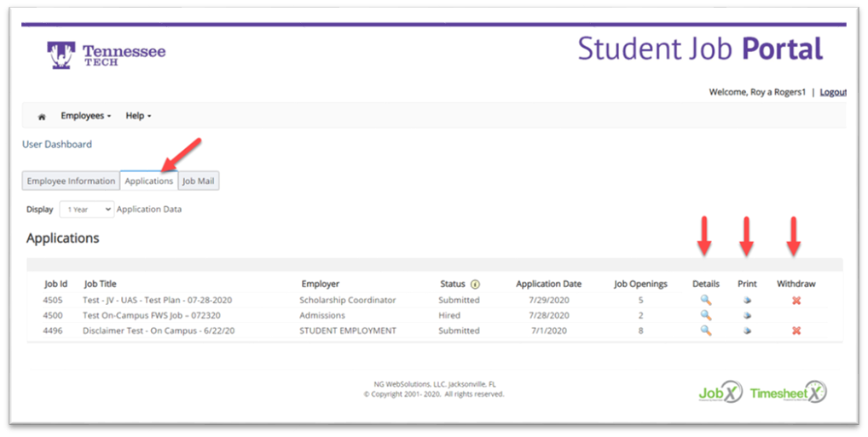This screenshot has width=868, height=437.
Task: View details for job 4500
Action: pos(705,315)
